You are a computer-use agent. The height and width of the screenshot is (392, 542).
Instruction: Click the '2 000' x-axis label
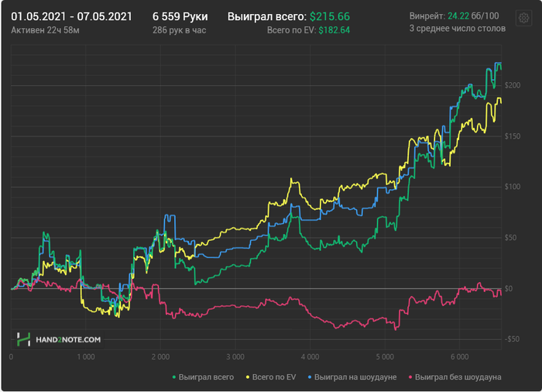160,356
